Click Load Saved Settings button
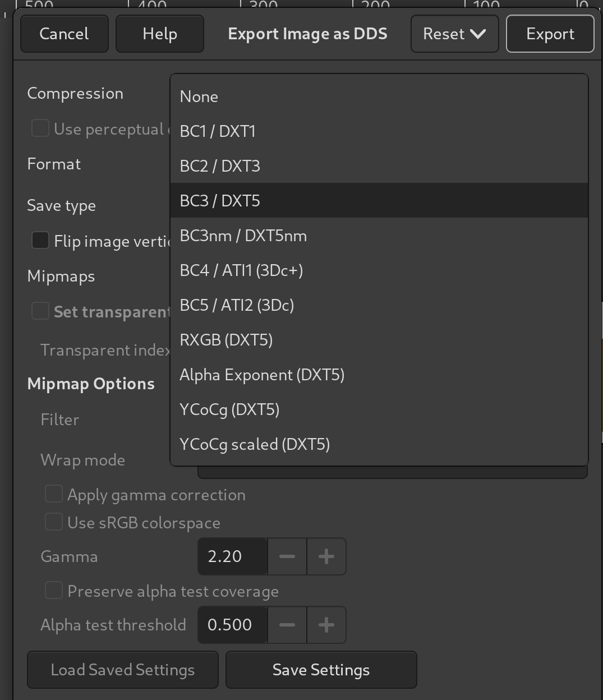 (x=123, y=670)
